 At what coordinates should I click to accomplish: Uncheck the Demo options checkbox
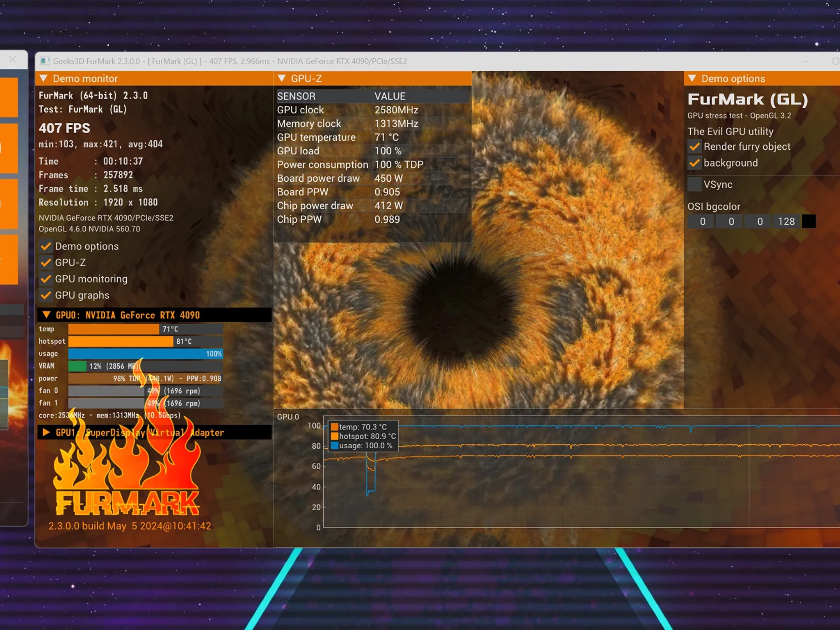click(x=46, y=247)
